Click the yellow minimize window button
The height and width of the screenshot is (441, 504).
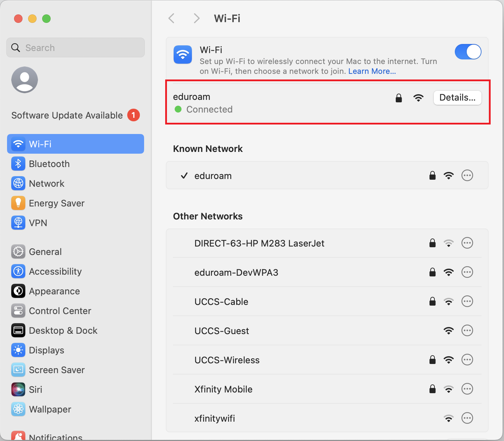tap(32, 19)
